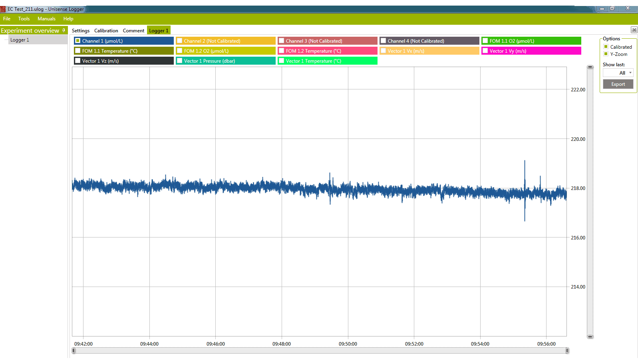Image resolution: width=638 pixels, height=364 pixels.
Task: Click left handle of time range slider
Action: (x=74, y=350)
